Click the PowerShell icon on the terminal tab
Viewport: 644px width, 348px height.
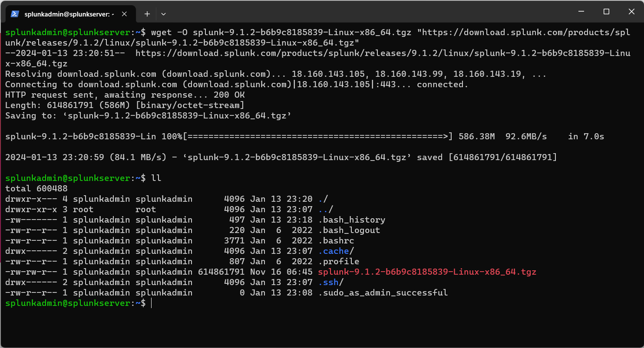[x=14, y=14]
